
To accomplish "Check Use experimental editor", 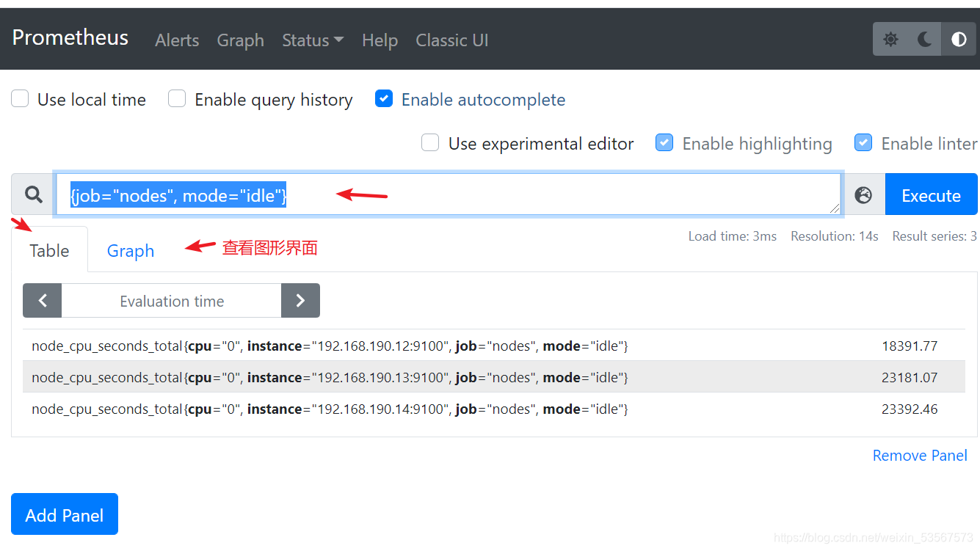I will coord(430,143).
